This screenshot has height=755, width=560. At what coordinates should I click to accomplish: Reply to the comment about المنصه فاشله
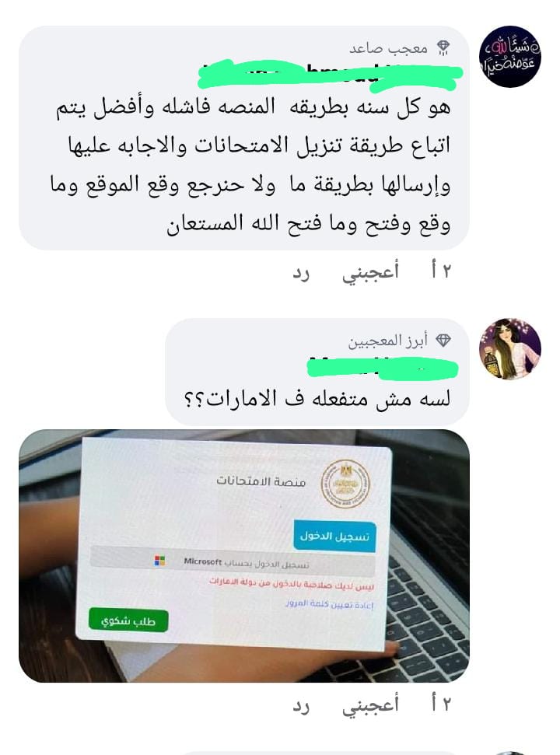(301, 274)
